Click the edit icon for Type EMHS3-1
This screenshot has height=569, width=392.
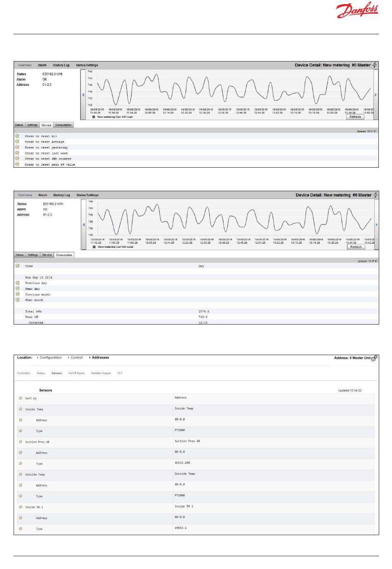[20, 529]
